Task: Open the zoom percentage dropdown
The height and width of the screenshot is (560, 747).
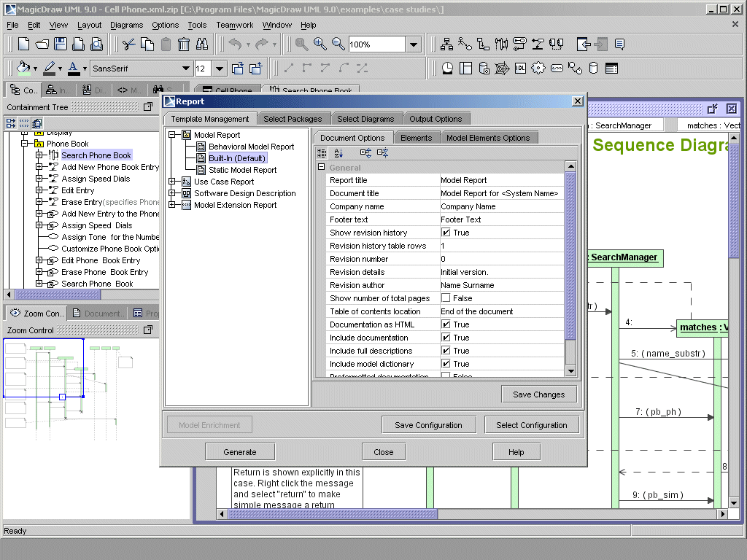Action: (414, 44)
